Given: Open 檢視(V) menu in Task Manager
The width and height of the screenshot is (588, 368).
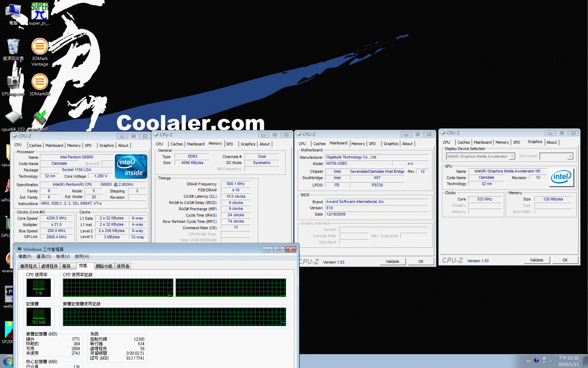Looking at the screenshot, I should click(63, 257).
